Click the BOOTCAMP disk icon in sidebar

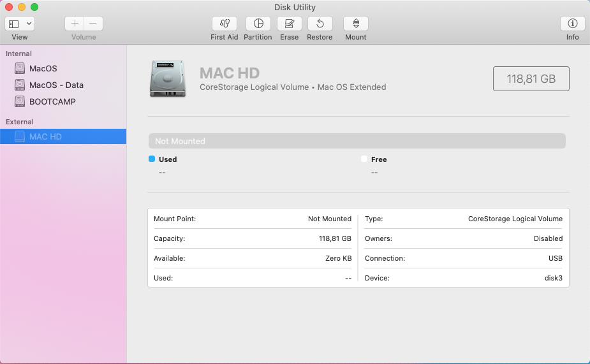click(20, 101)
